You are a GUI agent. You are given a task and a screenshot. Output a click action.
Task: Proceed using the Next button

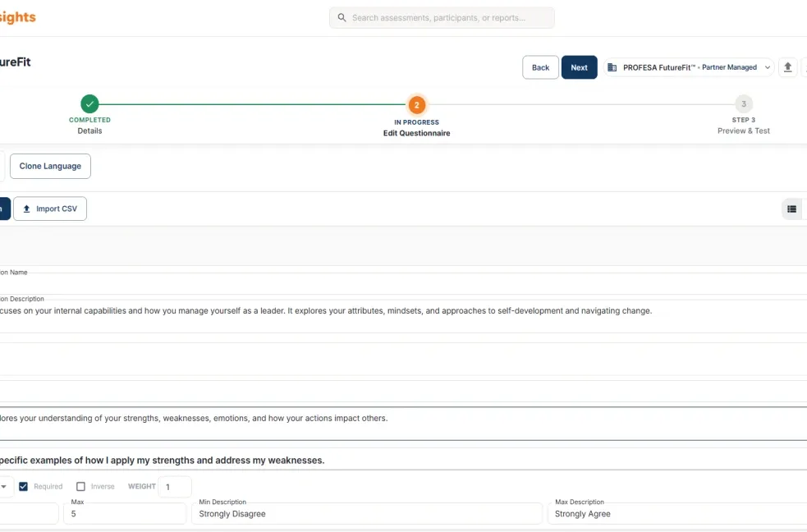pos(579,67)
